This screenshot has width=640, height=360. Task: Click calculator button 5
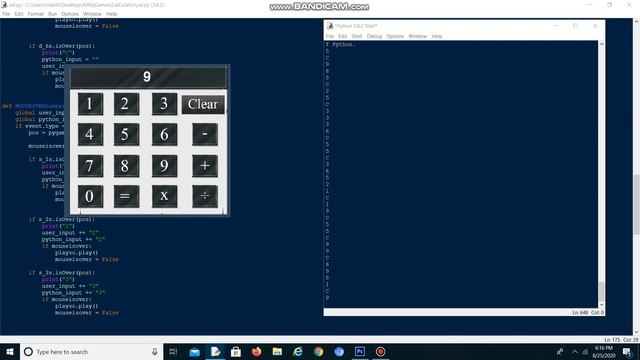click(126, 134)
